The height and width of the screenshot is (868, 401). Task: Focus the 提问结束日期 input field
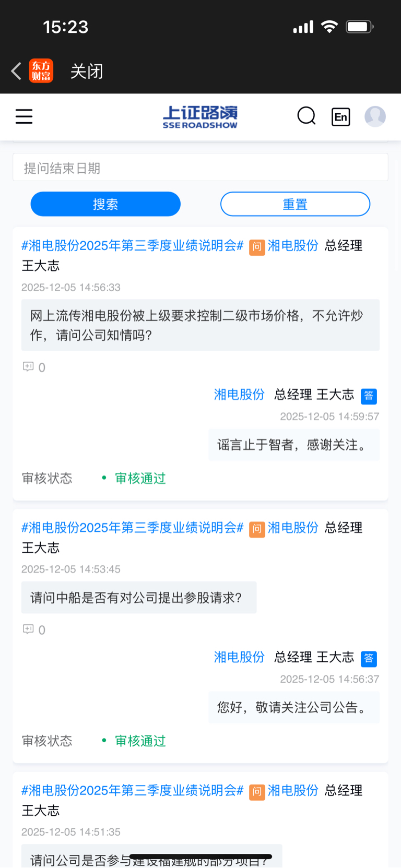pos(200,168)
